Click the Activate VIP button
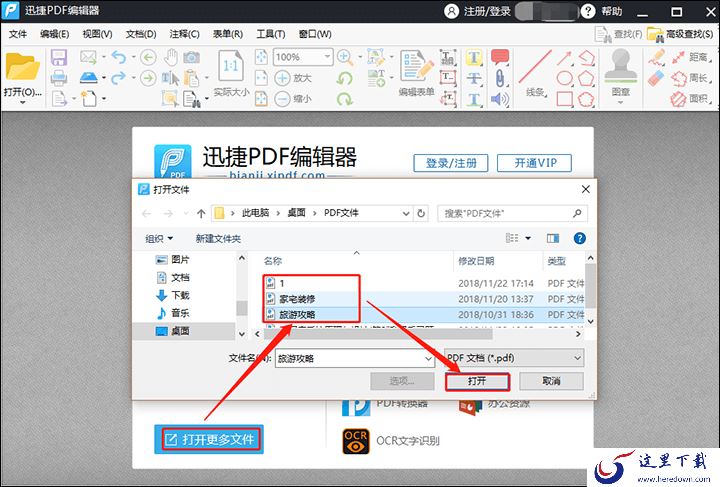The height and width of the screenshot is (487, 720). (534, 163)
